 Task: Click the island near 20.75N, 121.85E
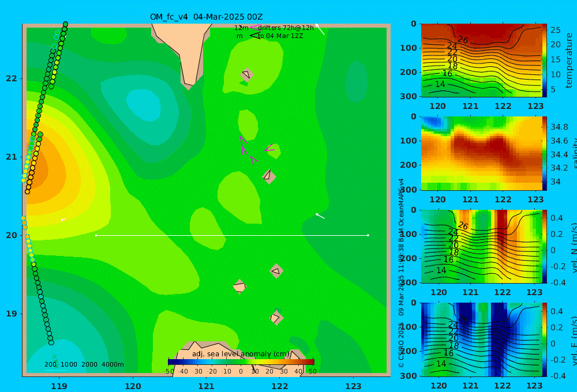tap(269, 176)
